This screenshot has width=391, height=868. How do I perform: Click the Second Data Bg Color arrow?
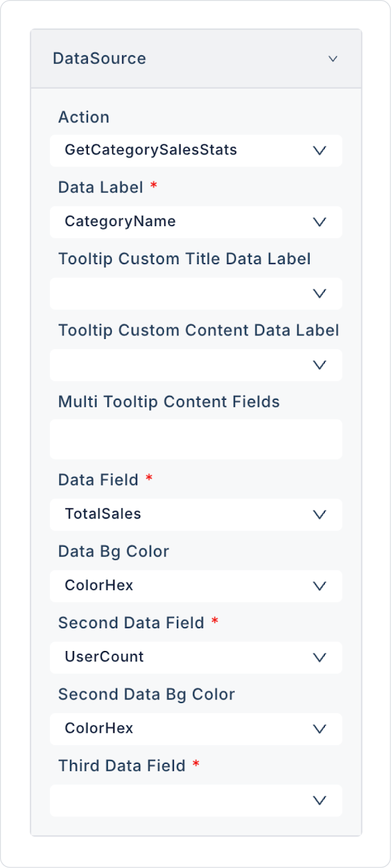pyautogui.click(x=319, y=729)
